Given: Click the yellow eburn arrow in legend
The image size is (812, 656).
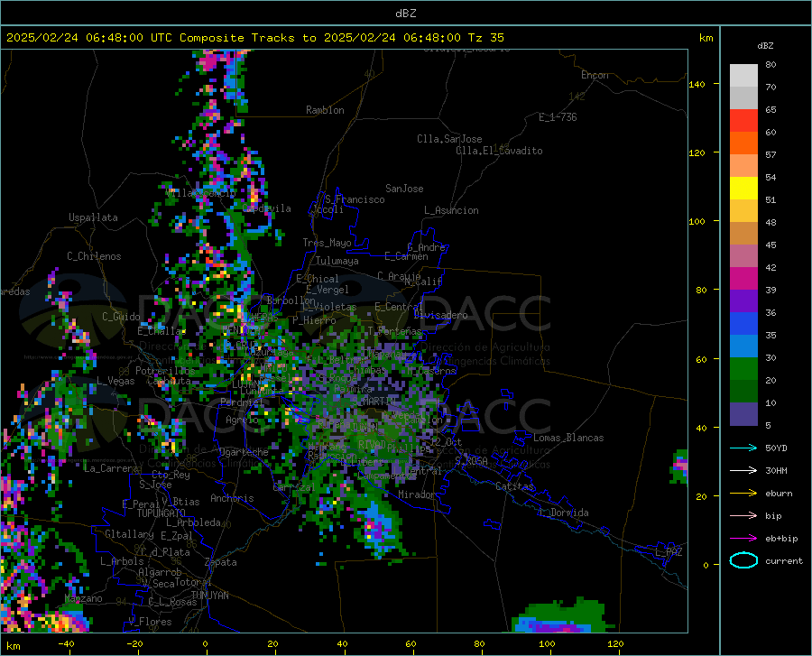Looking at the screenshot, I should coord(743,493).
